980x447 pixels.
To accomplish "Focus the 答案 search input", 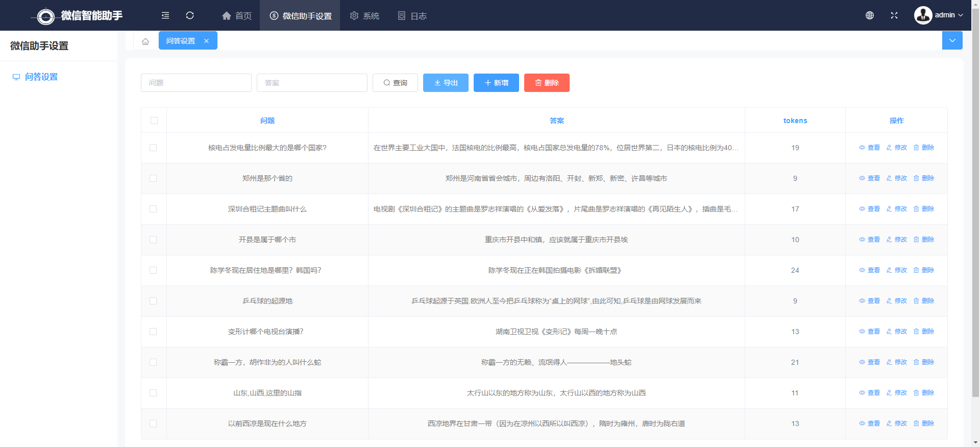I will [x=312, y=83].
